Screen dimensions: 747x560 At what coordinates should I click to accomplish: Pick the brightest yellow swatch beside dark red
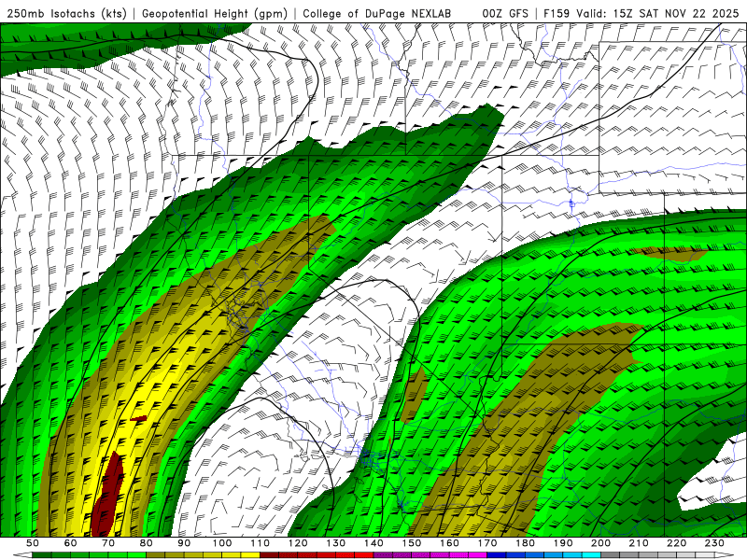pos(250,554)
